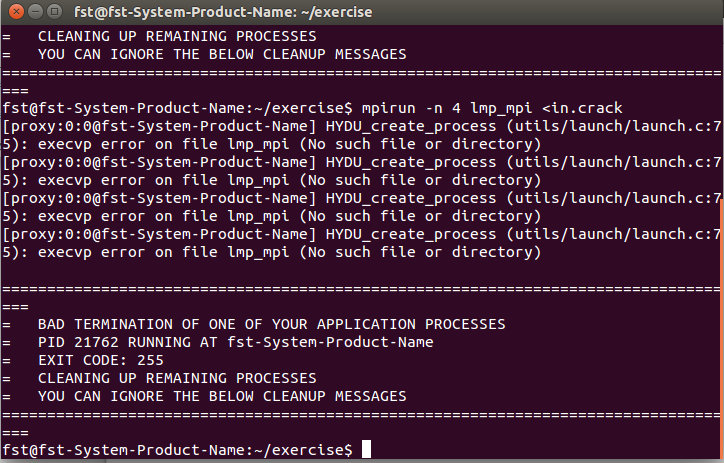This screenshot has height=463, width=724.
Task: Click 'CLEANING UP REMAINING PROCESSES' below the exit code
Action: (176, 378)
